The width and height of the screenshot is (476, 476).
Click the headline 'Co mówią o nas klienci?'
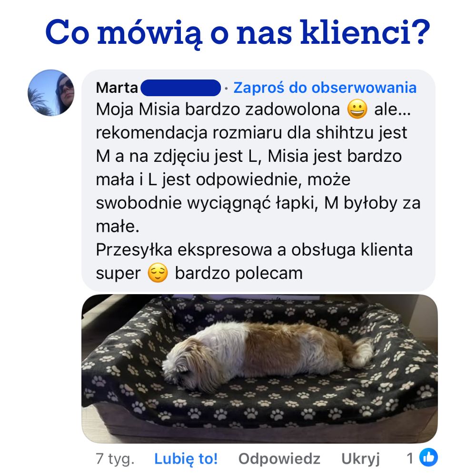click(x=238, y=32)
